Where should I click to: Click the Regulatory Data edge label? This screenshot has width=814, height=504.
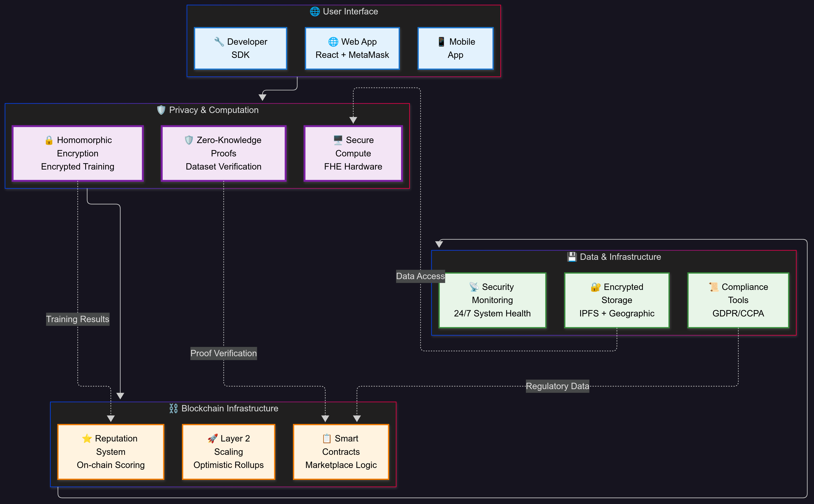point(557,386)
